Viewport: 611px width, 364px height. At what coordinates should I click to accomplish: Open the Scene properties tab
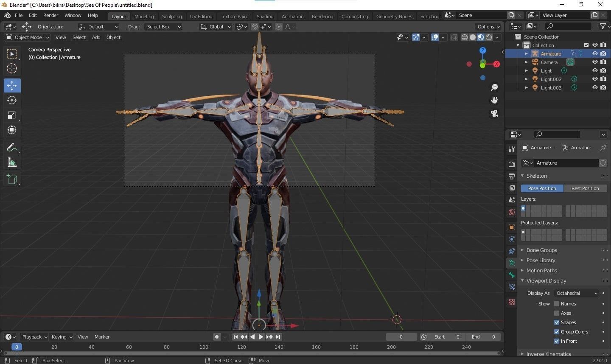click(x=512, y=200)
